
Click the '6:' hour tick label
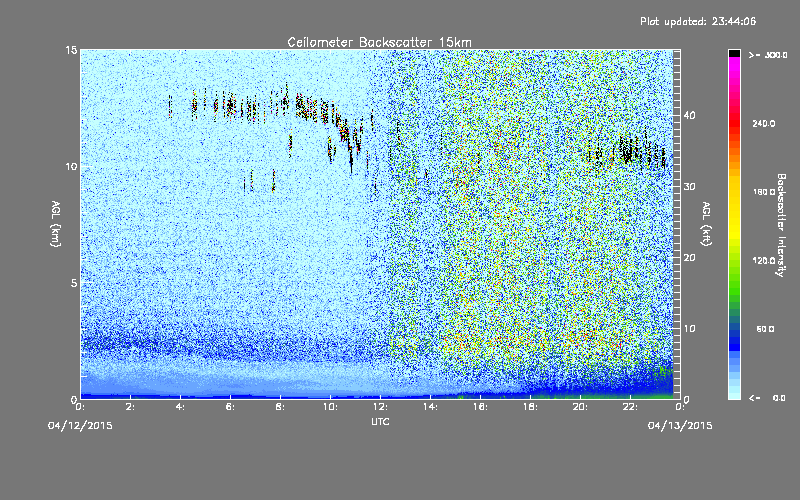click(230, 407)
